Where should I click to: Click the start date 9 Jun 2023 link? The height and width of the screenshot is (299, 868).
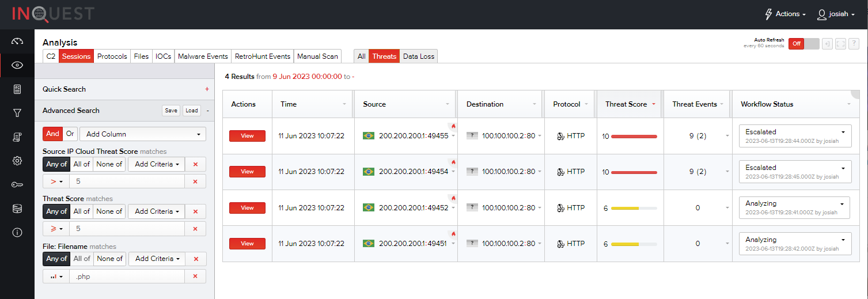[307, 77]
